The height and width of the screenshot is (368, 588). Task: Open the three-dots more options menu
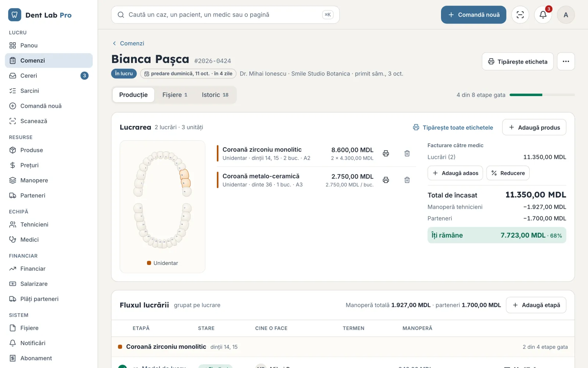pyautogui.click(x=566, y=61)
